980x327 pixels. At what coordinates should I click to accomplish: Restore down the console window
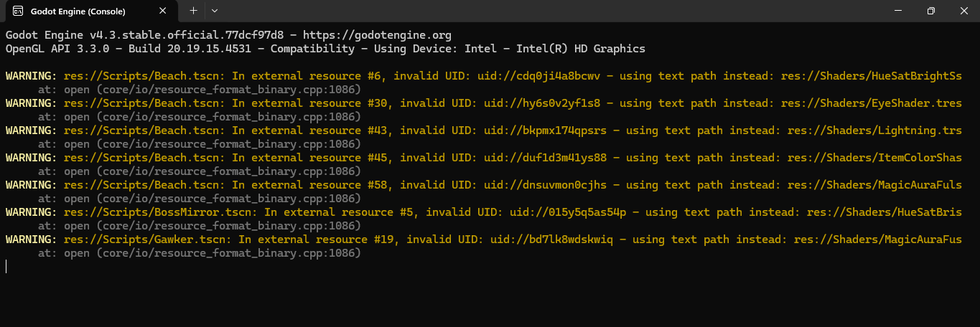[x=930, y=11]
